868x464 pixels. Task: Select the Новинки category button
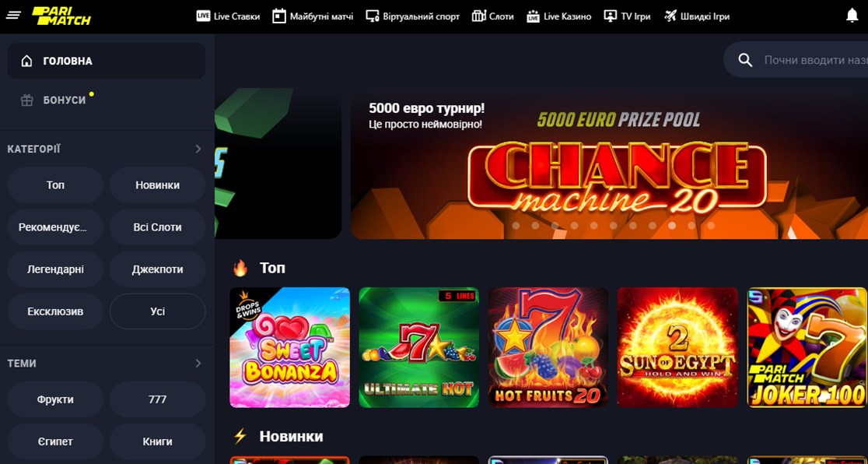coord(157,185)
